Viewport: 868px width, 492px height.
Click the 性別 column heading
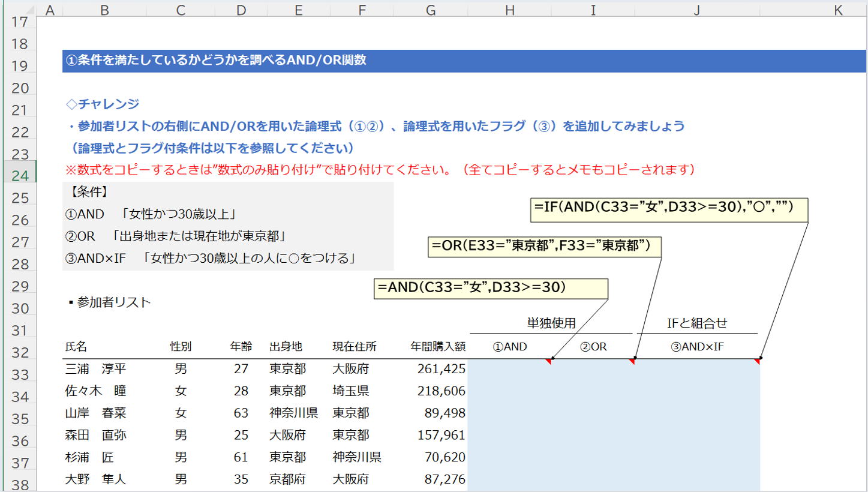click(x=181, y=346)
